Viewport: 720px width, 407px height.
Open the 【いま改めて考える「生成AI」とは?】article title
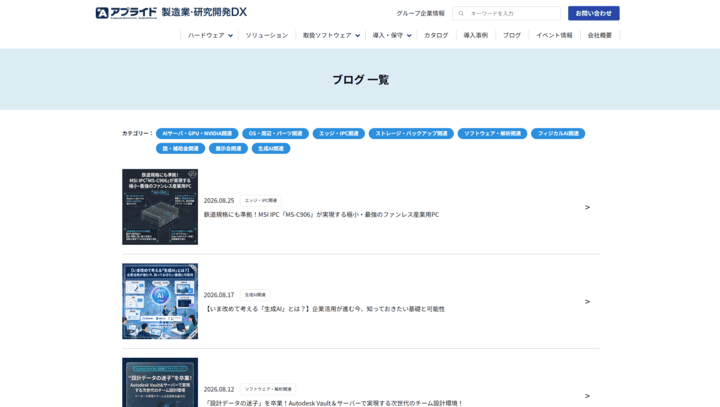[324, 309]
